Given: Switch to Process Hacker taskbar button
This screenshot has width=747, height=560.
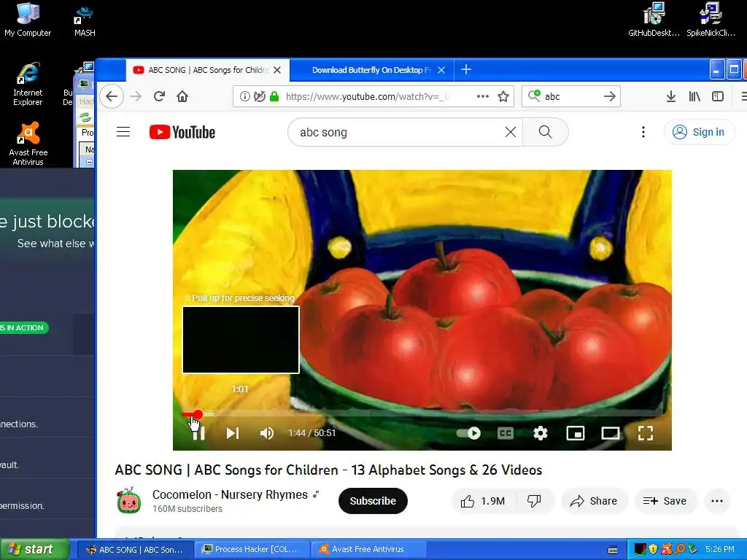Looking at the screenshot, I should [252, 549].
